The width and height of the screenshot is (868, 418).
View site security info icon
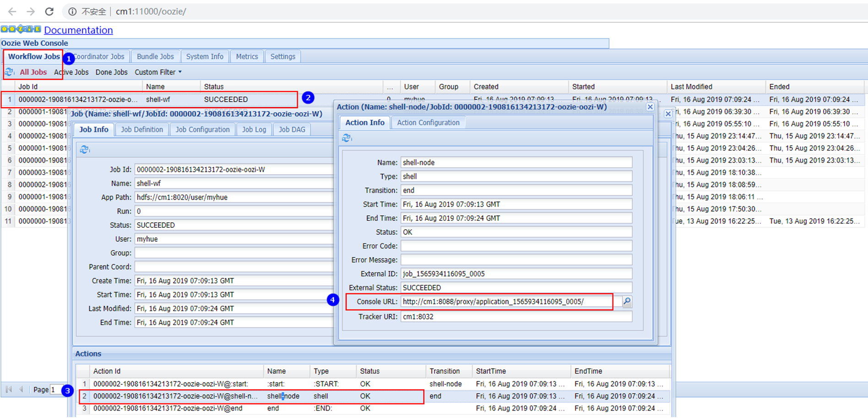tap(72, 11)
